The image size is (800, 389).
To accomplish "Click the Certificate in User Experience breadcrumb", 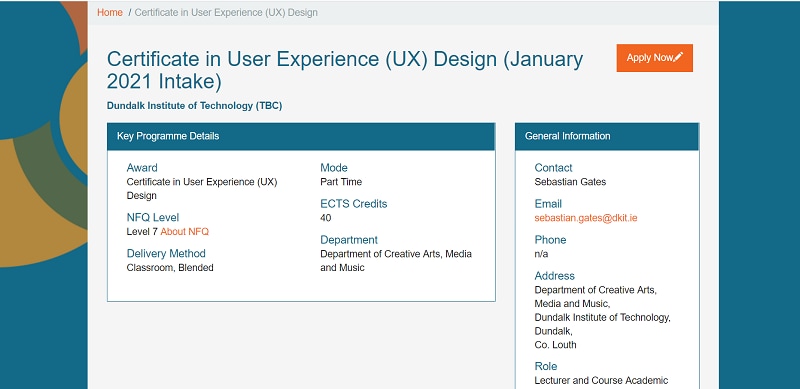I will tap(226, 12).
